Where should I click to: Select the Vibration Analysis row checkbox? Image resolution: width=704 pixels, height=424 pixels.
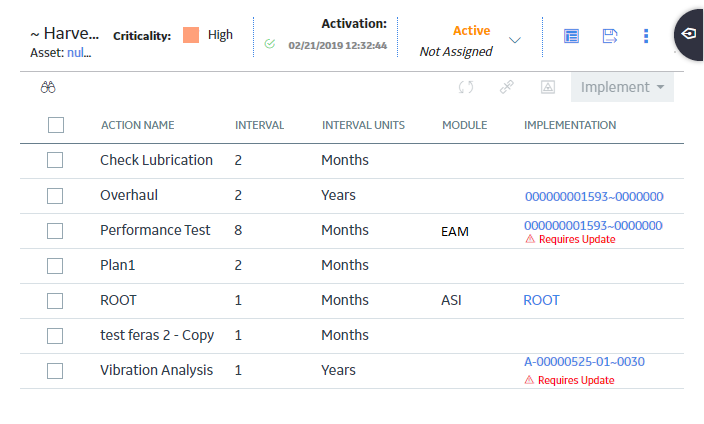pyautogui.click(x=55, y=371)
